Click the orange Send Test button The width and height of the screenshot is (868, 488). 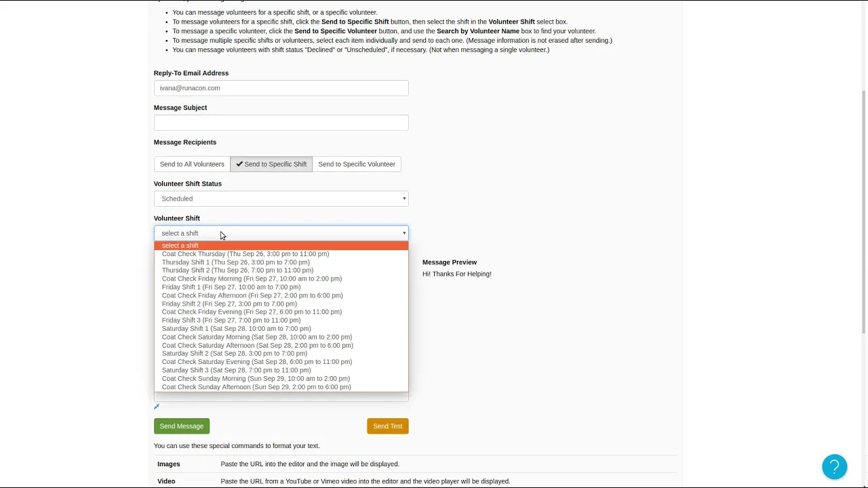388,426
